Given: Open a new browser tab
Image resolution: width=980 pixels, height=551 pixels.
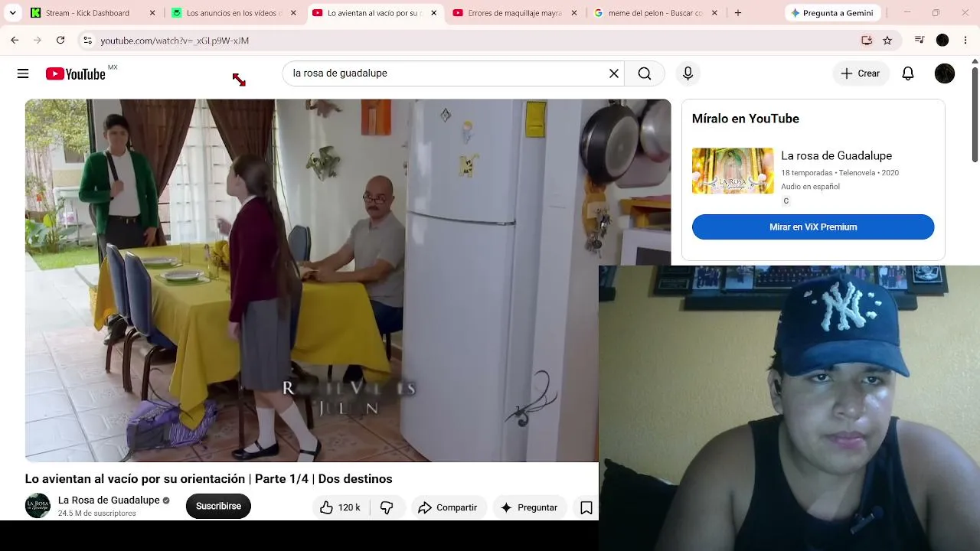Looking at the screenshot, I should click(x=738, y=13).
